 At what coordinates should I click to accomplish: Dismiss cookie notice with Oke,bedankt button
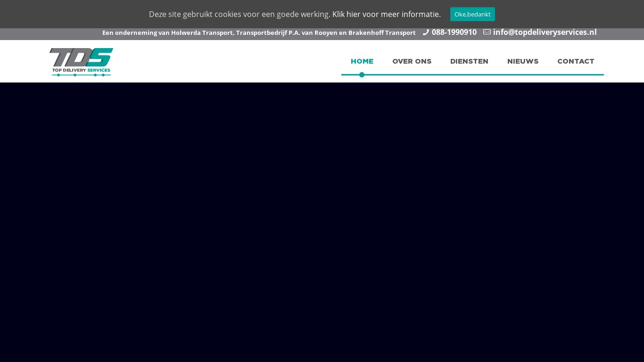point(472,14)
